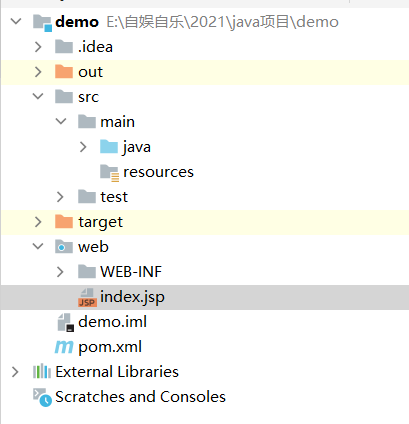Expand the java source folder chevron
Screen dimensions: 409x424
point(83,147)
